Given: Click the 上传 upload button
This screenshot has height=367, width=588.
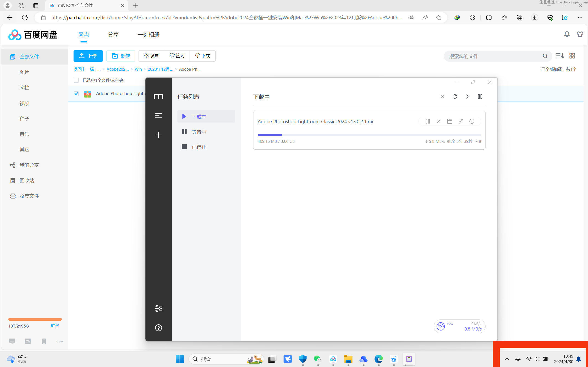Looking at the screenshot, I should (x=88, y=56).
